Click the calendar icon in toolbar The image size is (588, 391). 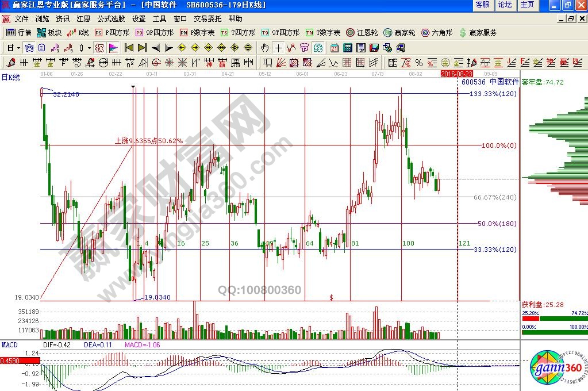click(335, 47)
